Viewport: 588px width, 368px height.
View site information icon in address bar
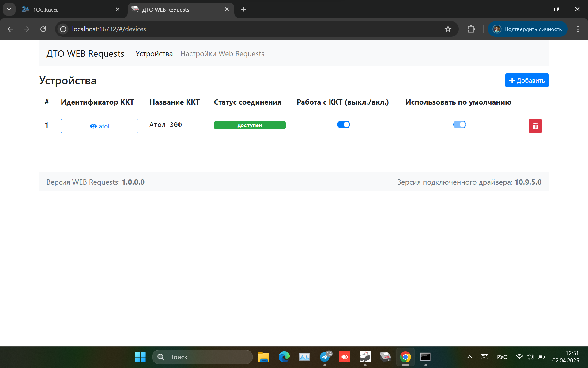(x=63, y=29)
